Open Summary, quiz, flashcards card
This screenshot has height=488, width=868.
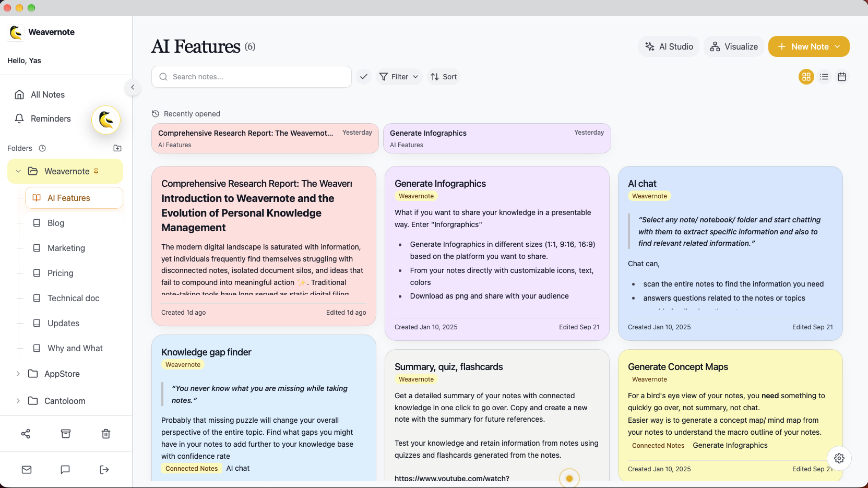tap(497, 415)
